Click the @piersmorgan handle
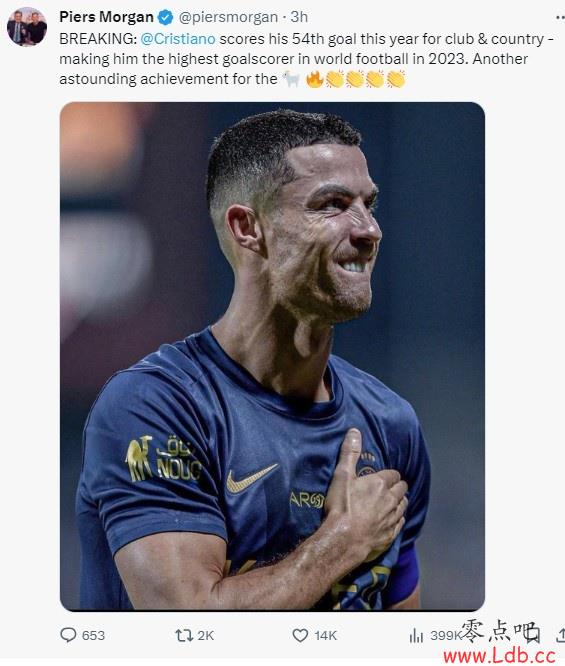 pos(228,17)
